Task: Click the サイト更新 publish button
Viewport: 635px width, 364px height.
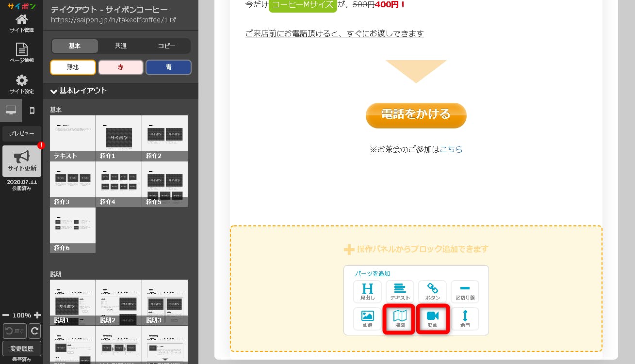Action: pos(22,161)
